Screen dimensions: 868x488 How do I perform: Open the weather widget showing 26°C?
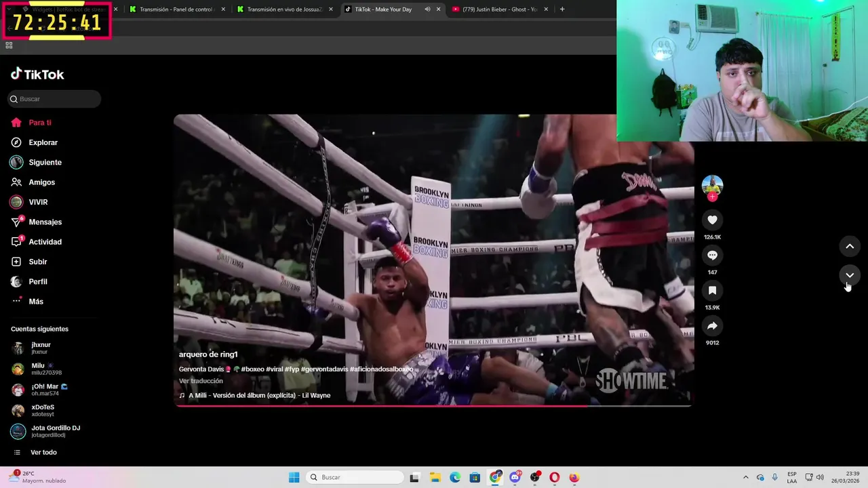(x=39, y=477)
